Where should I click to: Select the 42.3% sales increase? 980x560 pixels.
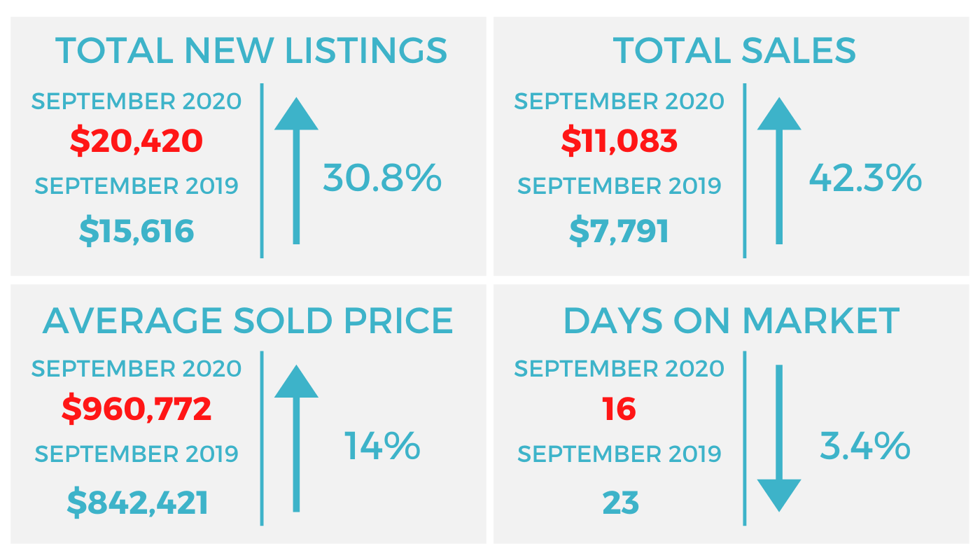865,178
